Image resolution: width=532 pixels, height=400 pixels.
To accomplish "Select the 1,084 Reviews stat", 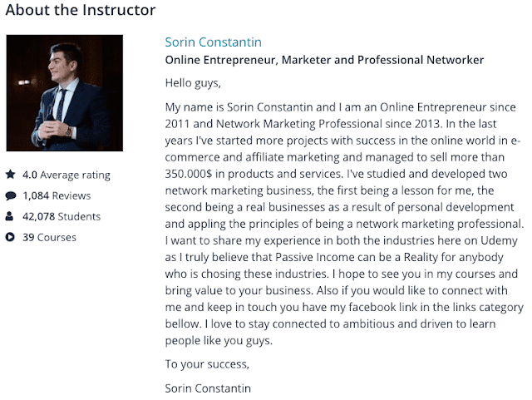I will point(57,196).
